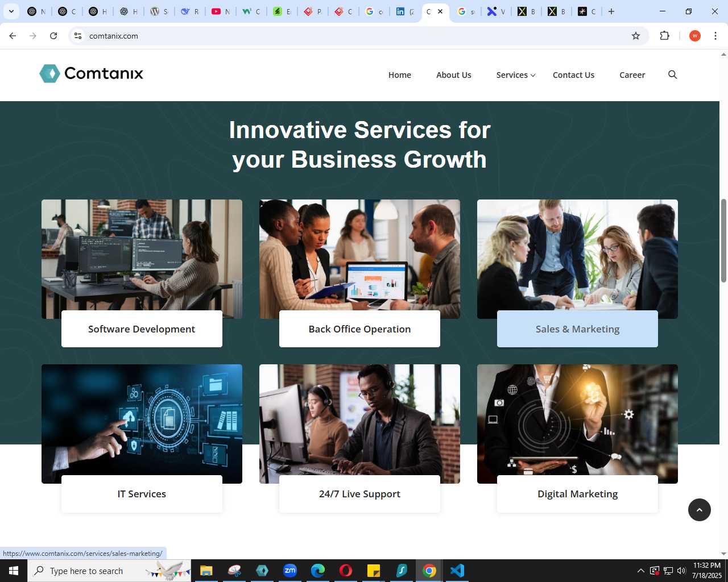Open Back Office Operation service link

click(359, 329)
